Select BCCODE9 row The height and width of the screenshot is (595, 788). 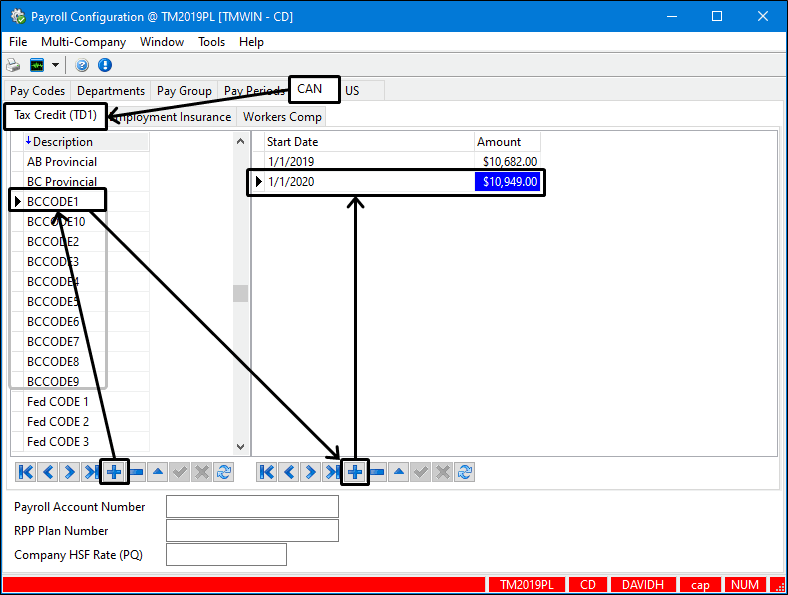tap(86, 381)
